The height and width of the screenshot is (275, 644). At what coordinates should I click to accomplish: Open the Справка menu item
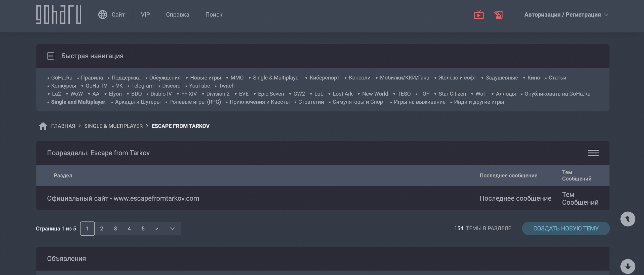coord(178,15)
